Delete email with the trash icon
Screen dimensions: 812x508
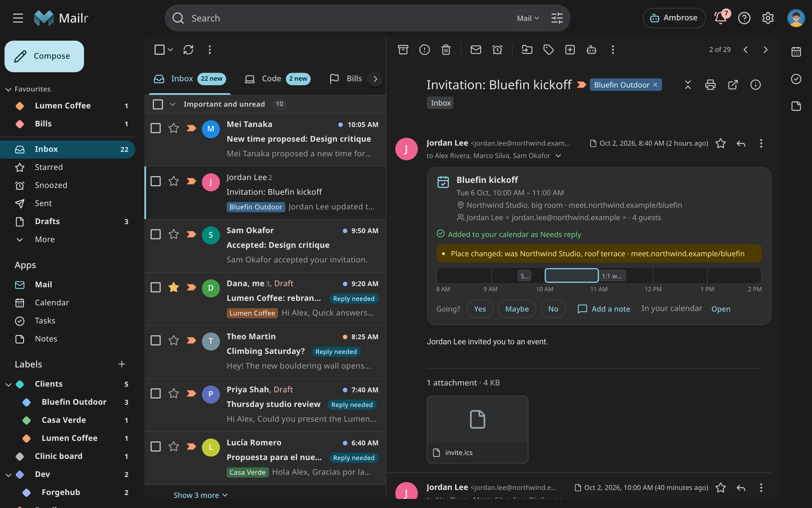(446, 50)
